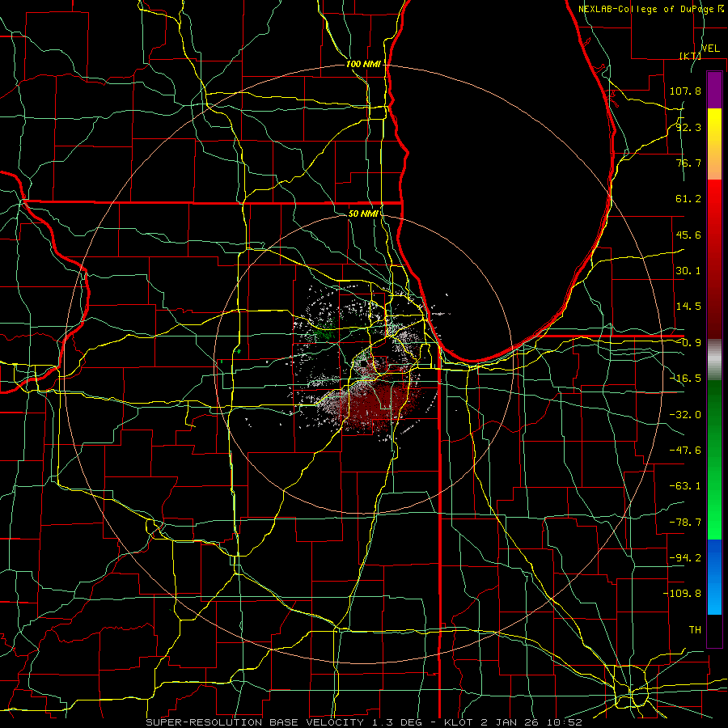Click the Super-Resolution Base Velocity caption
The image size is (728, 728).
[x=363, y=722]
